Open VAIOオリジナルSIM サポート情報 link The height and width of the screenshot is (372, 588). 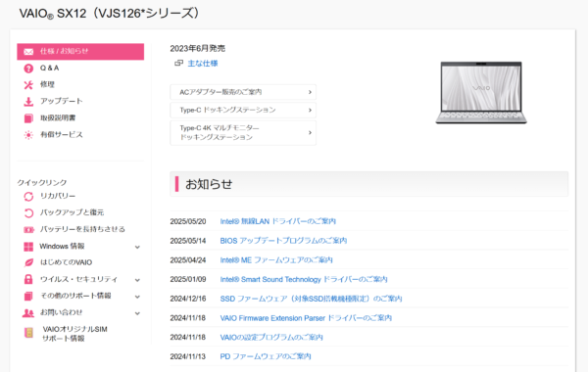pyautogui.click(x=74, y=334)
